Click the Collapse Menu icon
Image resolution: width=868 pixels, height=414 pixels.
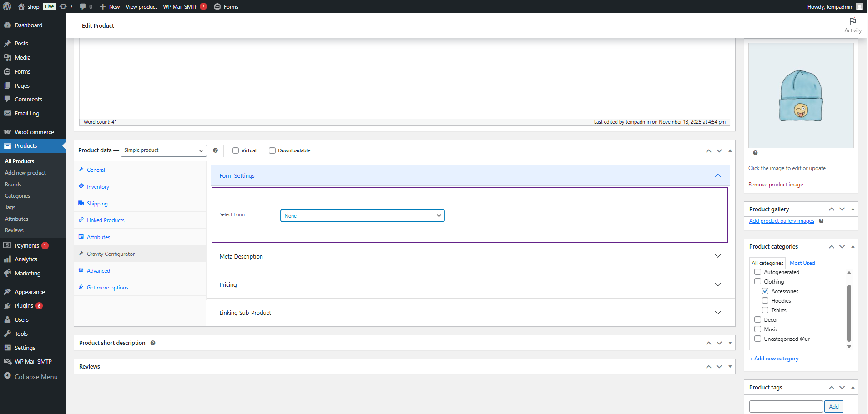tap(8, 376)
